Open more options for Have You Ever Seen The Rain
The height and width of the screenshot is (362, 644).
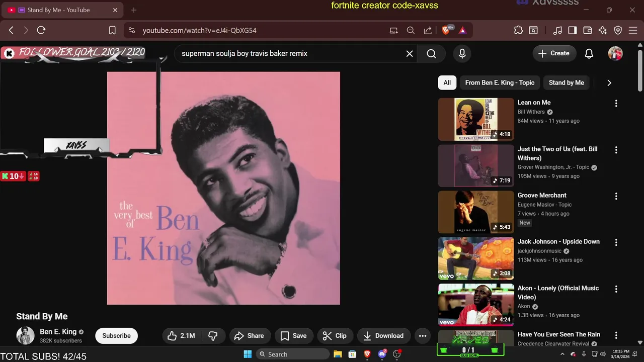[616, 335]
